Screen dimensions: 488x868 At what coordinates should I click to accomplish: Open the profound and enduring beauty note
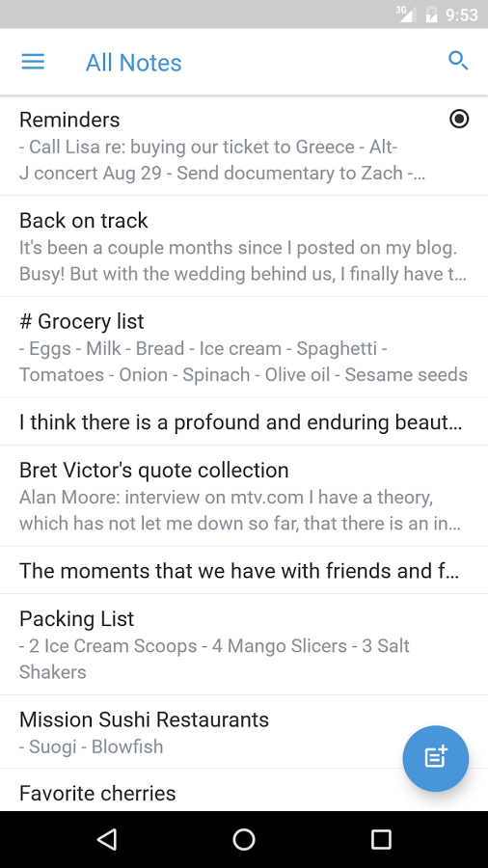click(x=244, y=421)
